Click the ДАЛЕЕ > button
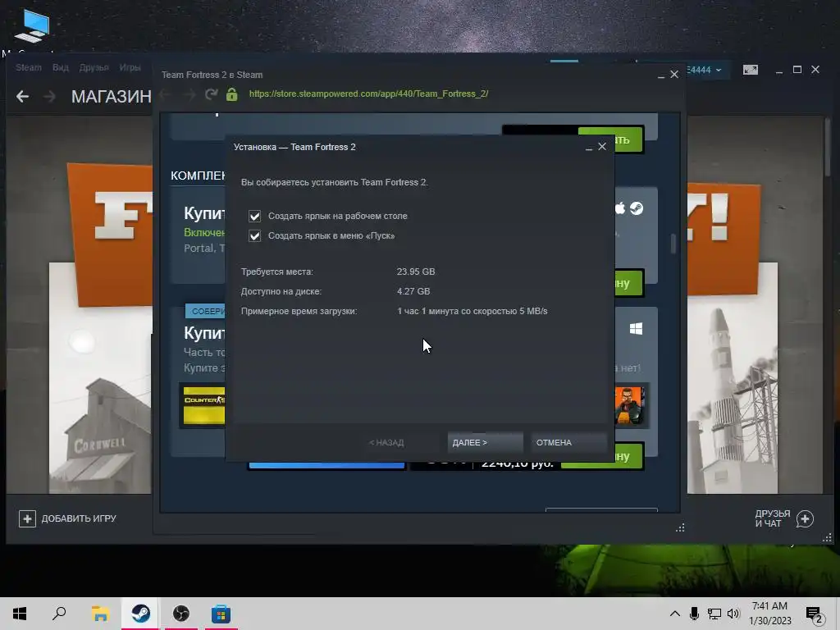 (x=484, y=442)
